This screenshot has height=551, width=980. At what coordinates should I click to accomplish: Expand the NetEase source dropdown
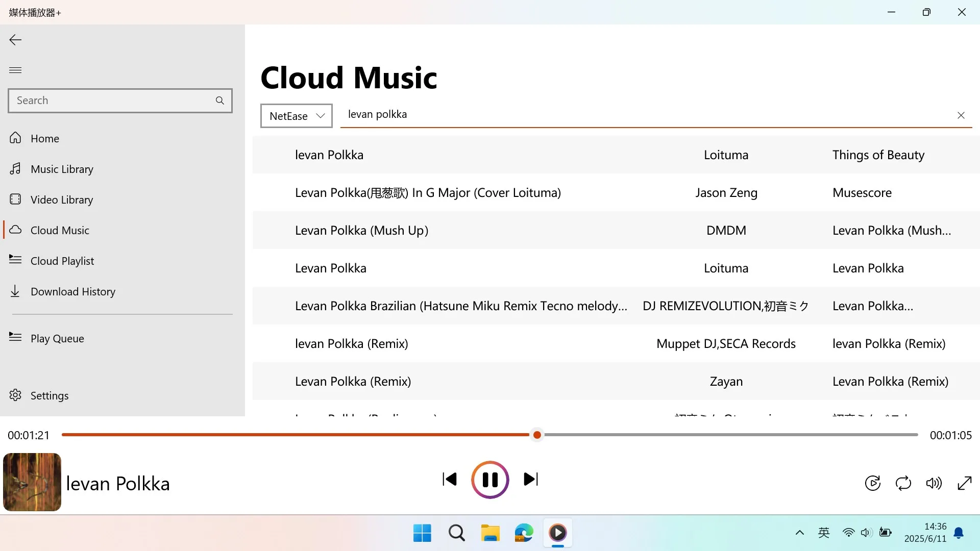(x=296, y=116)
